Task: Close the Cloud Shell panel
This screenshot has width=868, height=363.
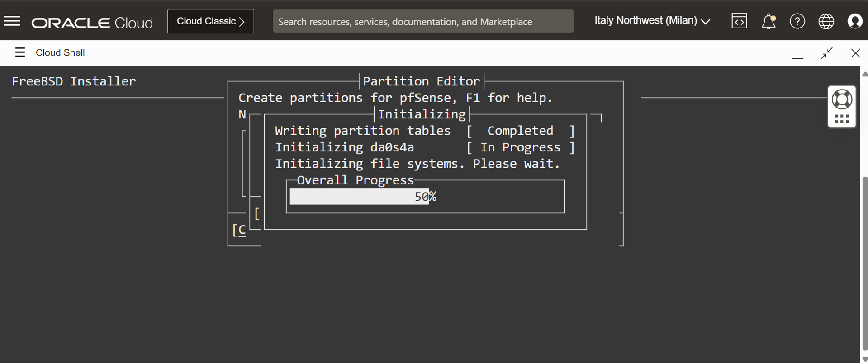Action: pyautogui.click(x=855, y=53)
